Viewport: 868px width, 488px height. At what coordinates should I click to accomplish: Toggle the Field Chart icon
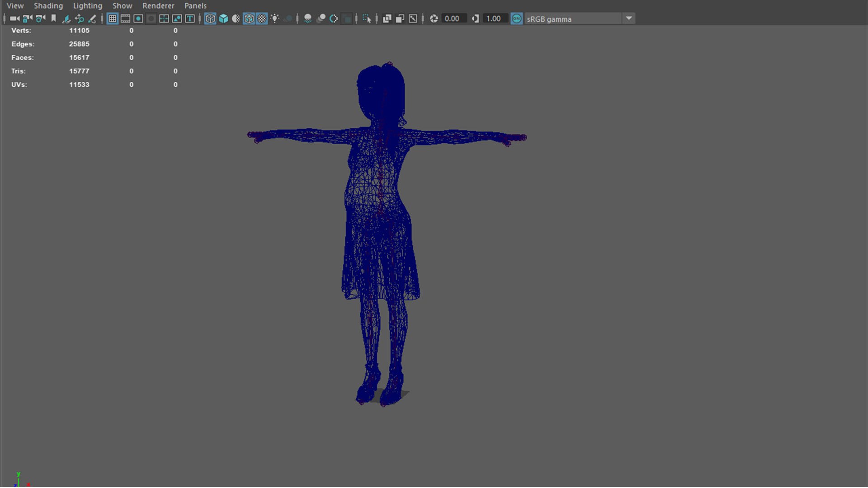pos(164,19)
